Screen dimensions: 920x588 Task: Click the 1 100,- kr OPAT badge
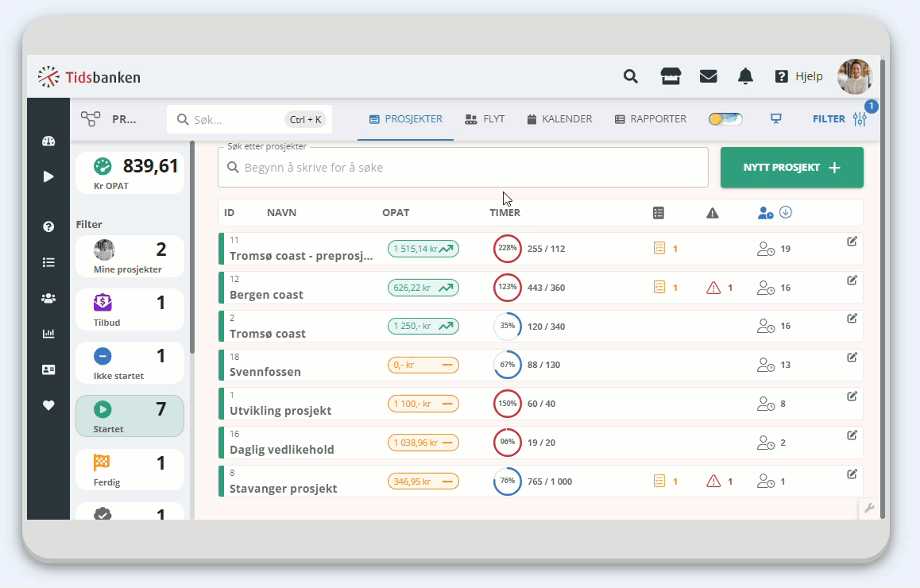(423, 404)
